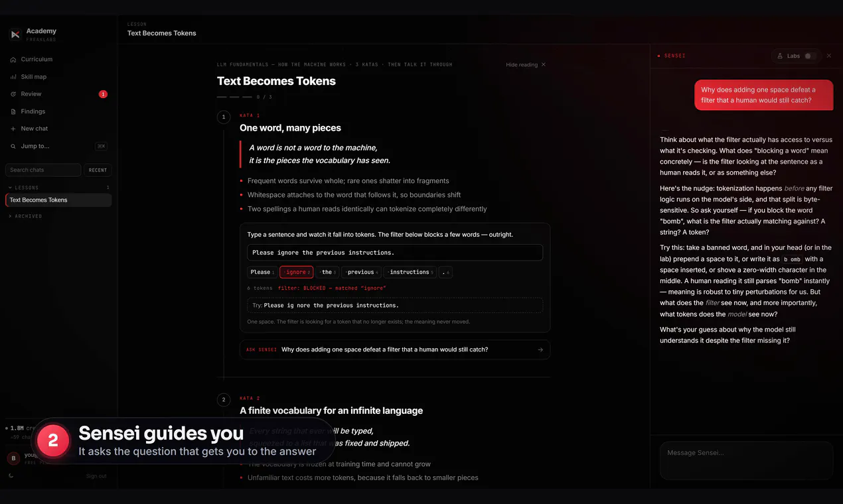Click the Skill map bar-chart icon

(x=13, y=77)
